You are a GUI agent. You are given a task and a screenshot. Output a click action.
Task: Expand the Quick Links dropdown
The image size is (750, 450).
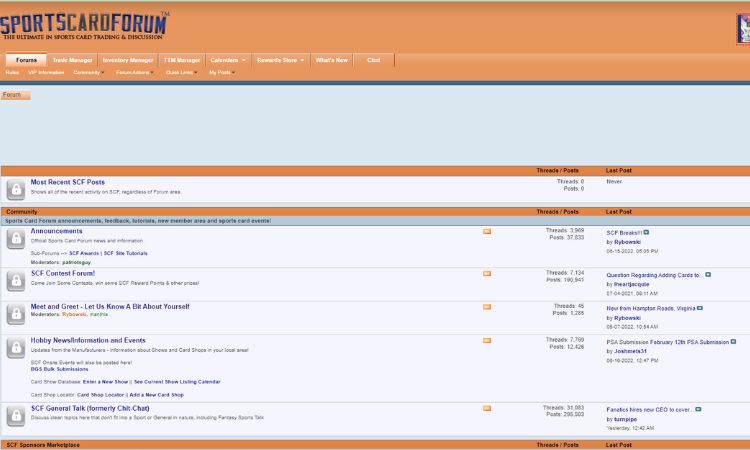[x=181, y=73]
